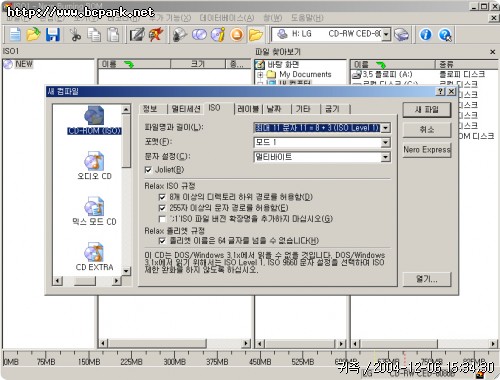Click the Paste clipboard icon
Viewport: 500px width, 380px height.
(113, 34)
